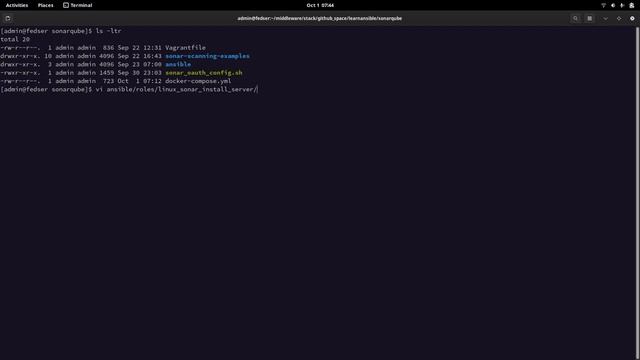
Task: Click the terminal window title path
Action: 320,18
